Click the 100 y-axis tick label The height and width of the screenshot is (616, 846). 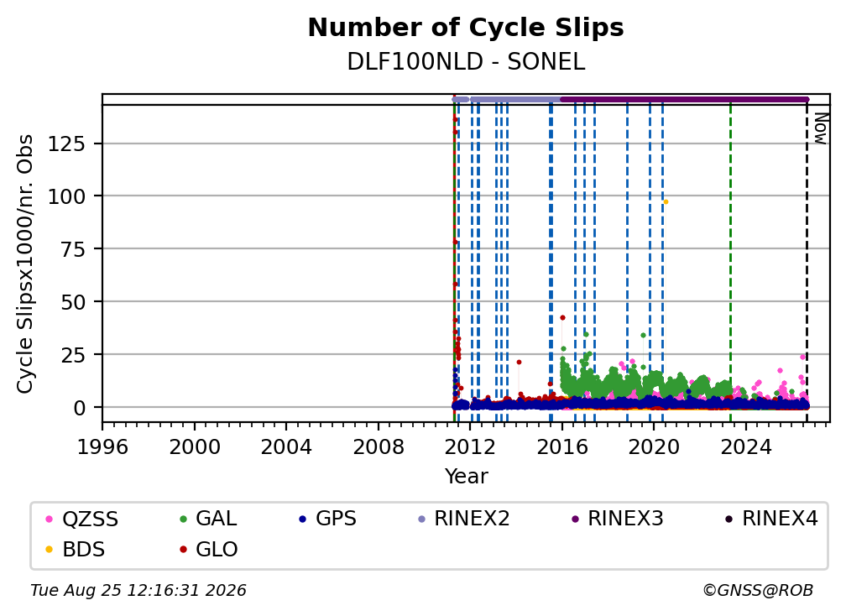[x=66, y=196]
